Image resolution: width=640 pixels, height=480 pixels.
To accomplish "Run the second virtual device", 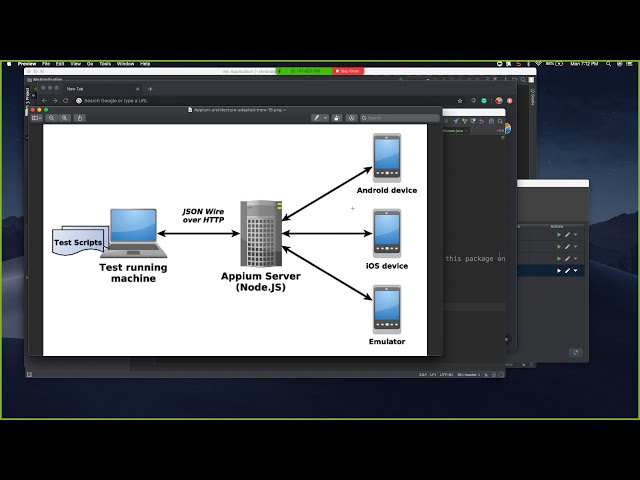I will (x=559, y=247).
